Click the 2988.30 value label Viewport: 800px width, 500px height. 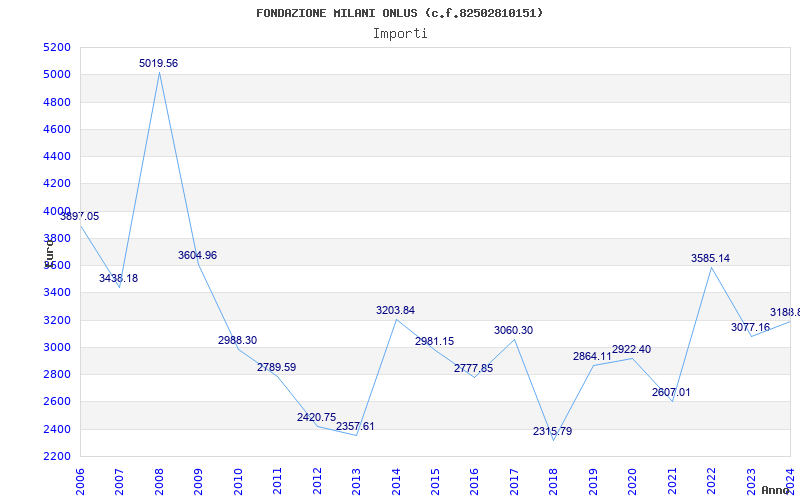click(238, 340)
